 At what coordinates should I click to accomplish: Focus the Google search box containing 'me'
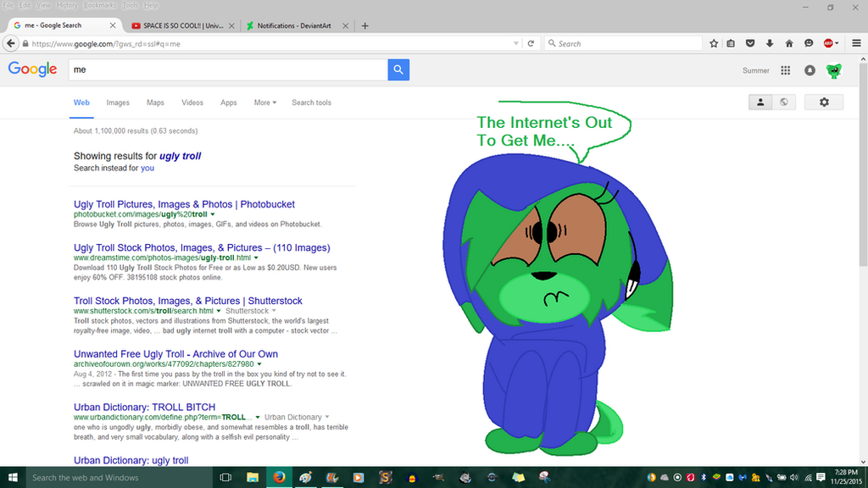[x=228, y=69]
